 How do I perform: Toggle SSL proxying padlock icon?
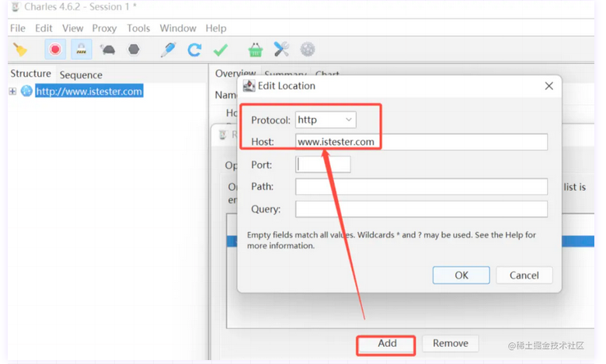coord(81,50)
